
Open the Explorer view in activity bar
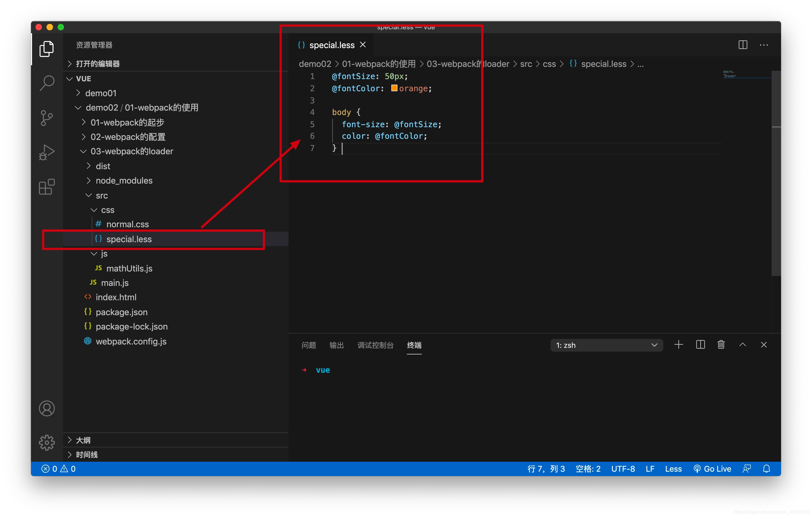tap(46, 49)
